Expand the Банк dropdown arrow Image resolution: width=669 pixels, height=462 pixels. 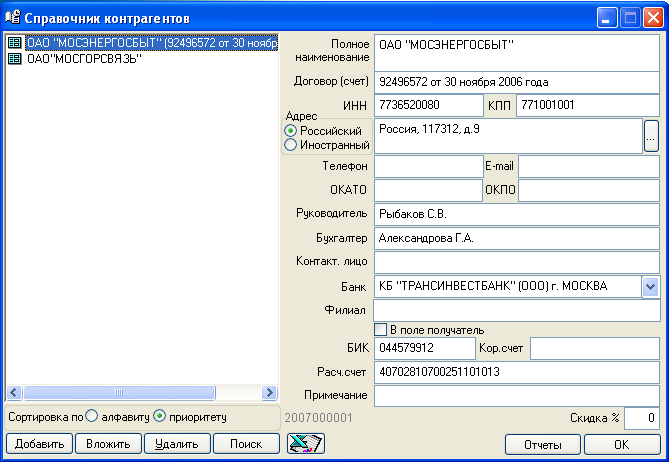tap(651, 287)
